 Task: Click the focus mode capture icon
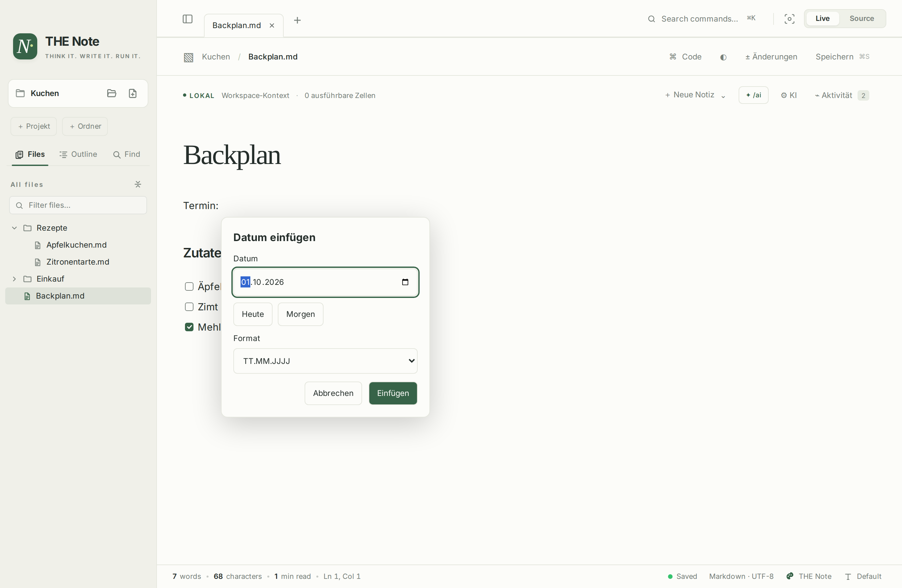[x=790, y=19]
